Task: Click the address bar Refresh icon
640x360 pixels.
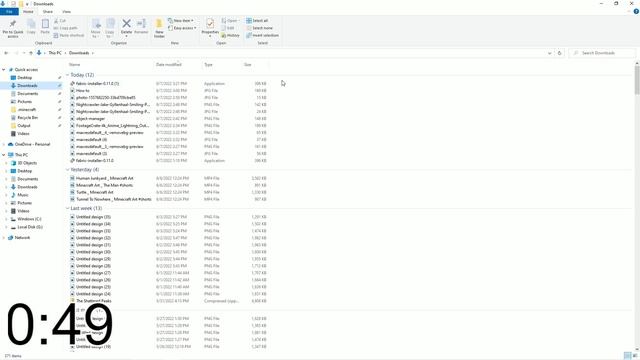Action: [x=560, y=53]
